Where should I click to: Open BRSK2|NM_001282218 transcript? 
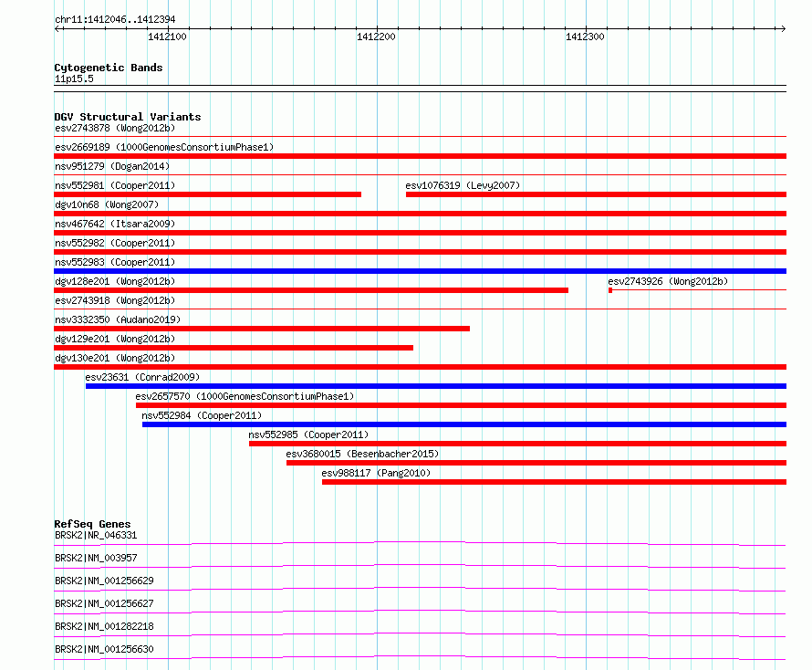[x=104, y=626]
